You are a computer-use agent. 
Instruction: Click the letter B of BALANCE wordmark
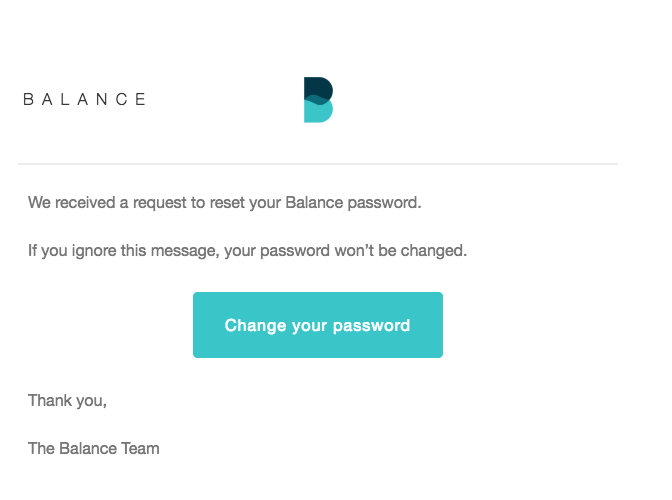[x=28, y=99]
